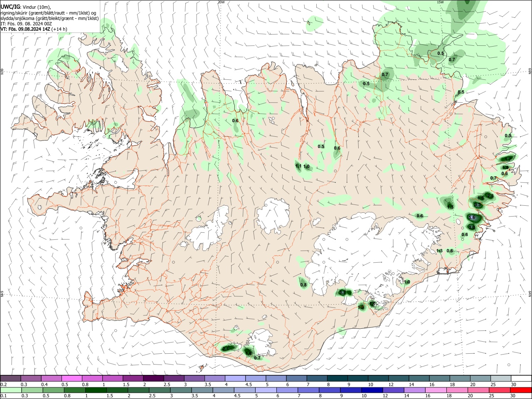532x399 pixels.
Task: Select the darkest green swatch labeled 1
Action: click(96, 390)
